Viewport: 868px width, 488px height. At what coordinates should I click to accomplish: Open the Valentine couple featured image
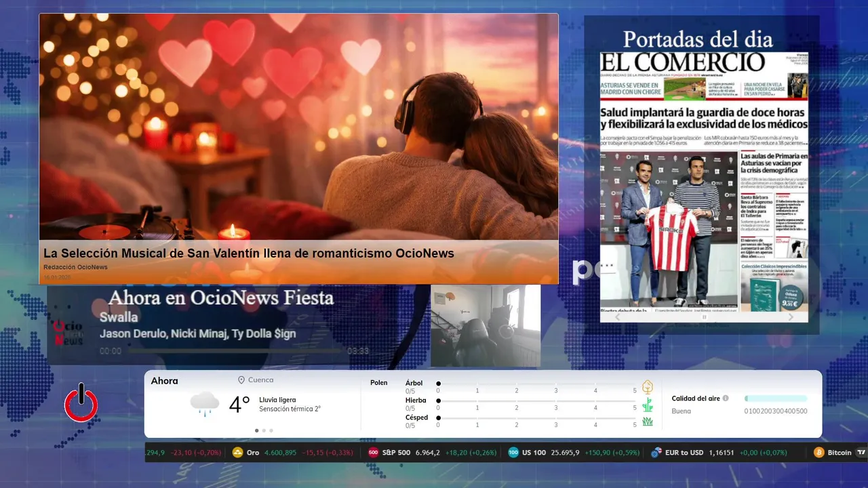(298, 127)
